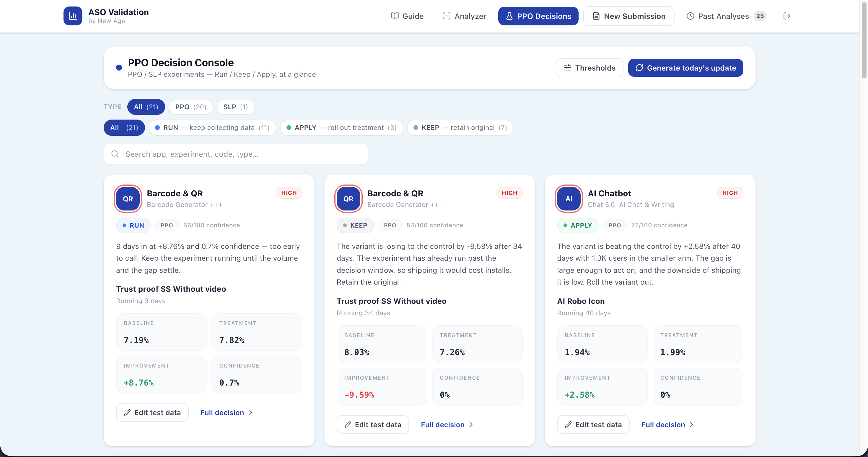Click the APPLY status badge on card
Screen dimensions: 868x457
point(578,225)
